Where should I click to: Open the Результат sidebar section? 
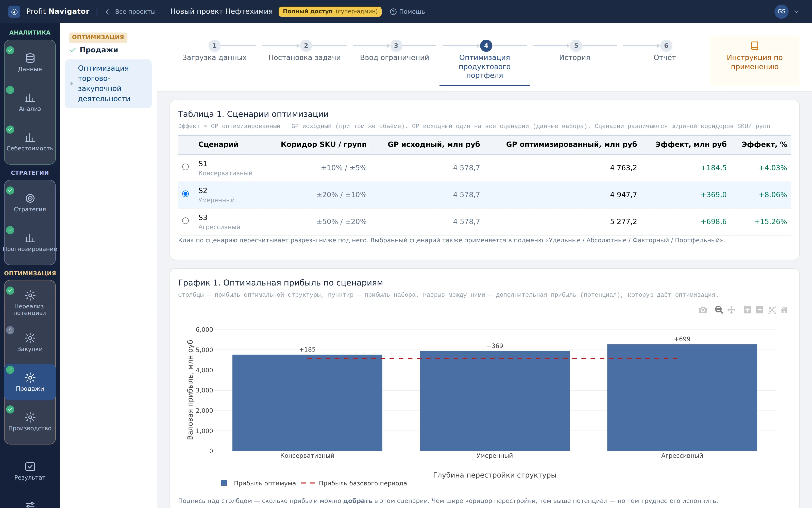(30, 471)
